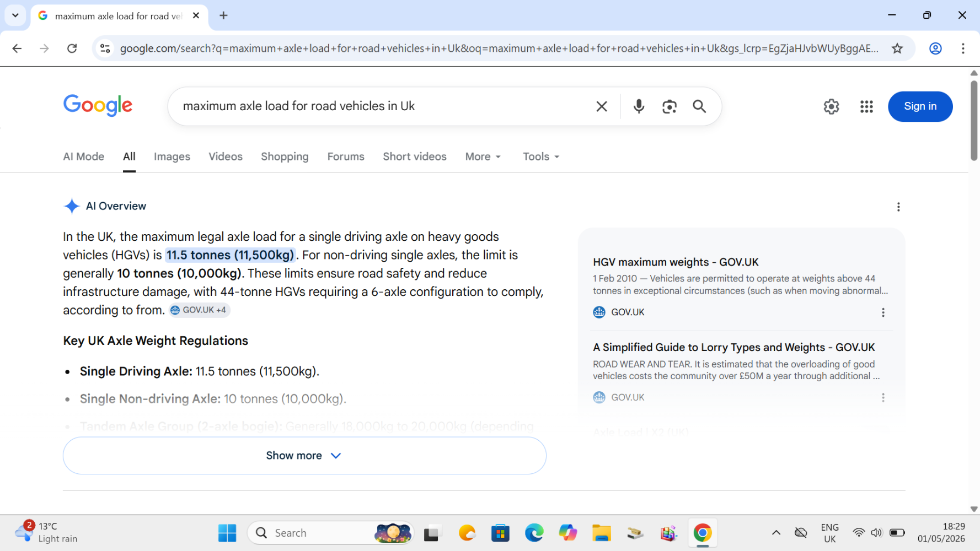Open Microsoft Store from the taskbar
980x551 pixels.
[x=500, y=533]
